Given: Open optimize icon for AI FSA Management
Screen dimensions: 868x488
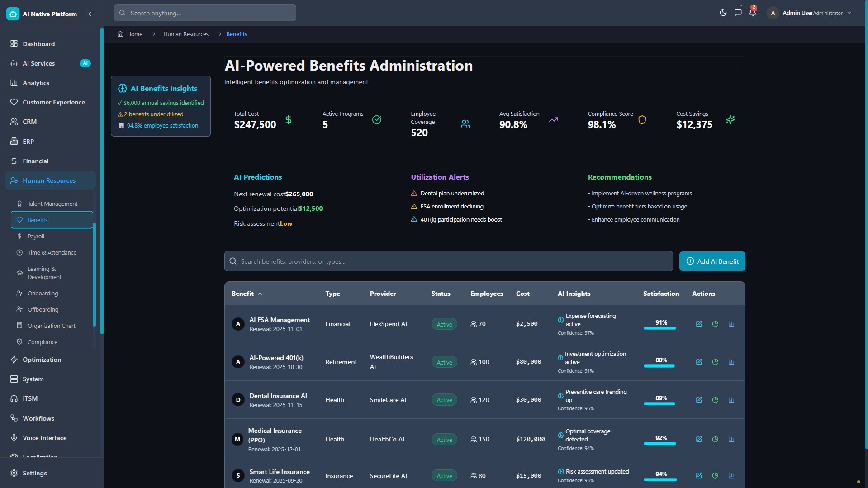Looking at the screenshot, I should coord(715,324).
